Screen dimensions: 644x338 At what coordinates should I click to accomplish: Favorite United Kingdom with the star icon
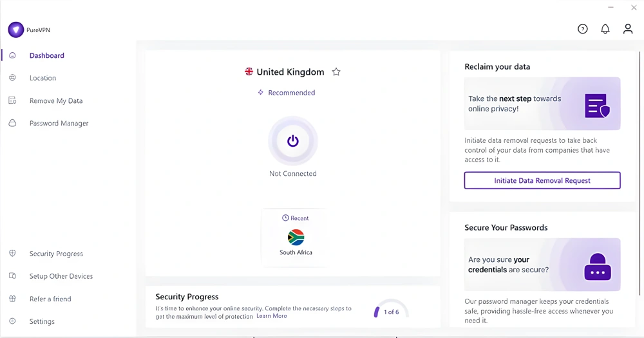coord(336,72)
